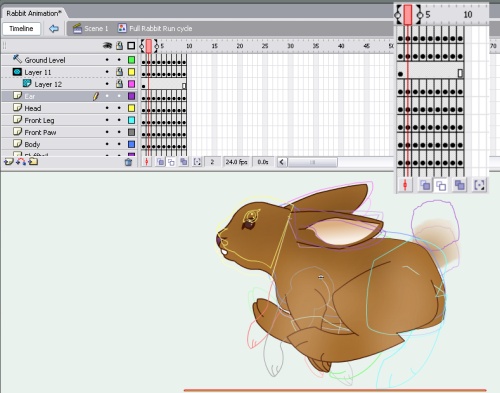Click Onion Skin Outlines in the magnified inset
Screen dimensions: 500x393
(x=441, y=185)
